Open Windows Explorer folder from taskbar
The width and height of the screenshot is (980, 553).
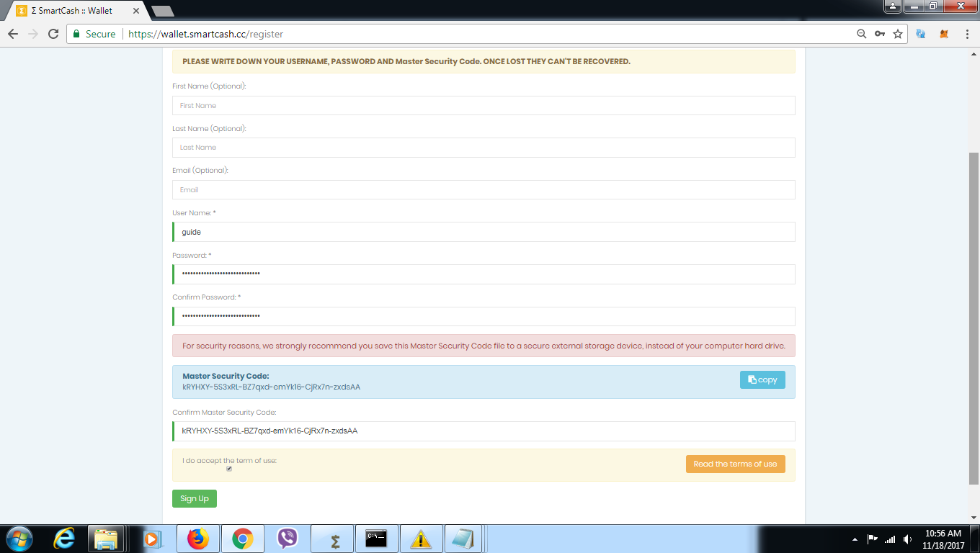click(106, 539)
